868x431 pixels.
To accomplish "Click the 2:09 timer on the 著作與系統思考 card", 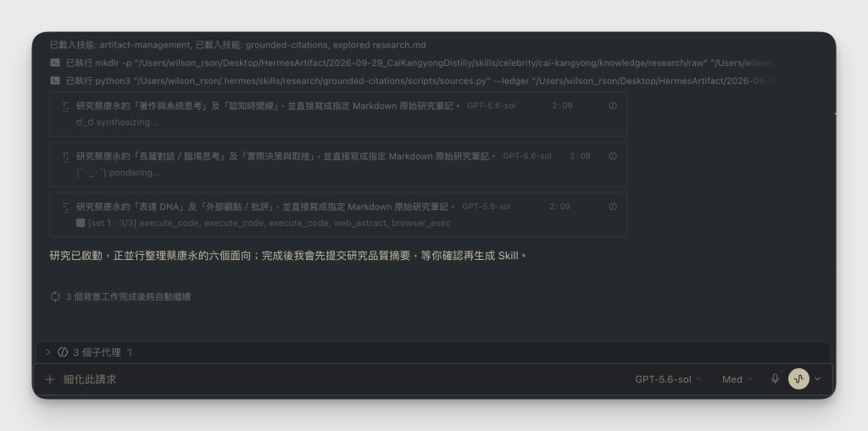I will pos(562,105).
